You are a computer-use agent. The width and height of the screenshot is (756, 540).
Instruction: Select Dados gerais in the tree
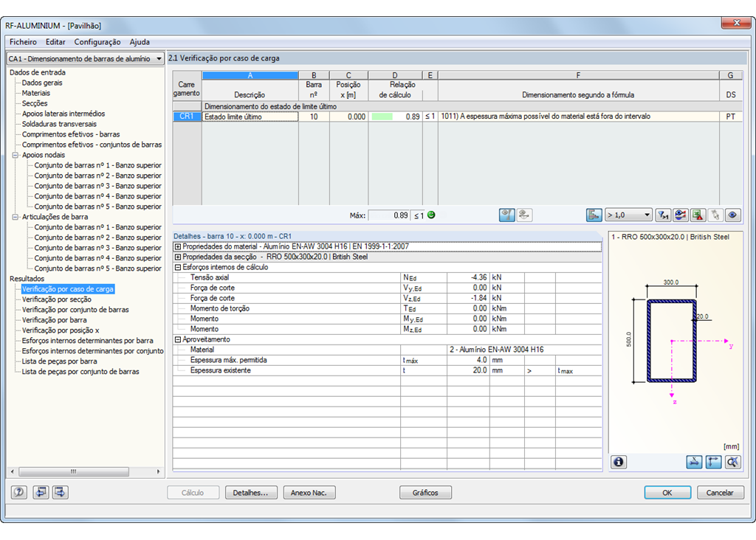tap(42, 83)
